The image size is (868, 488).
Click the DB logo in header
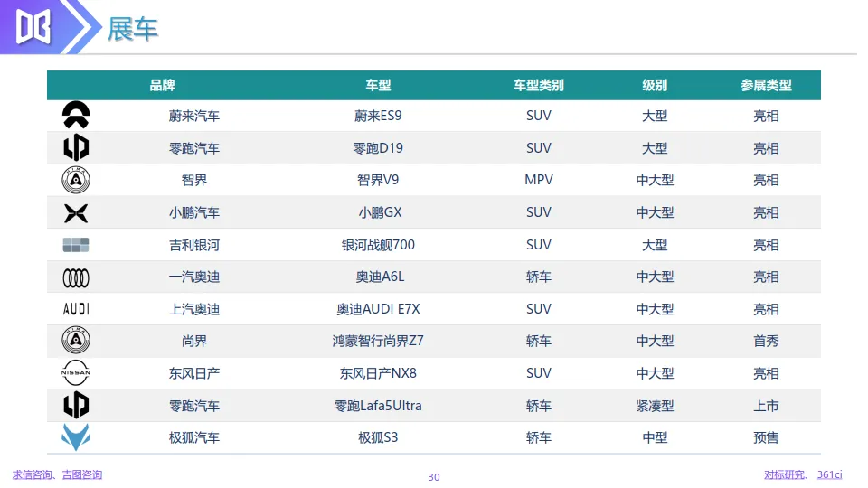point(33,26)
